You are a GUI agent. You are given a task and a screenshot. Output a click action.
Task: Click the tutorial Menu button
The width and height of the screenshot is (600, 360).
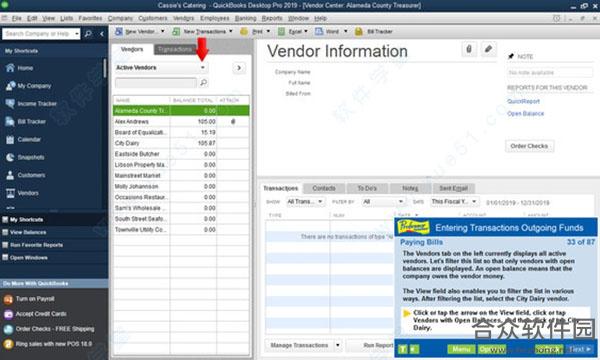point(461,349)
